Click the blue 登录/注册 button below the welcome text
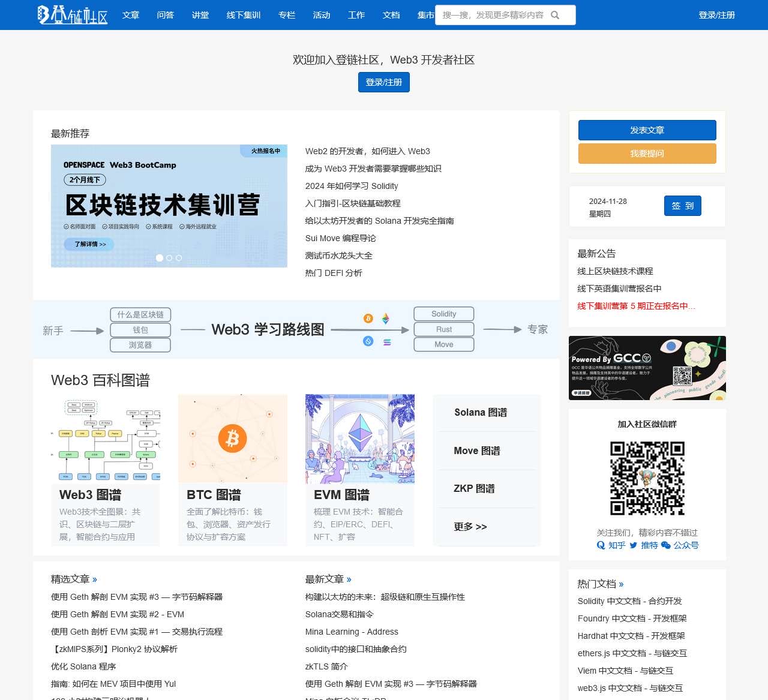 [x=384, y=82]
